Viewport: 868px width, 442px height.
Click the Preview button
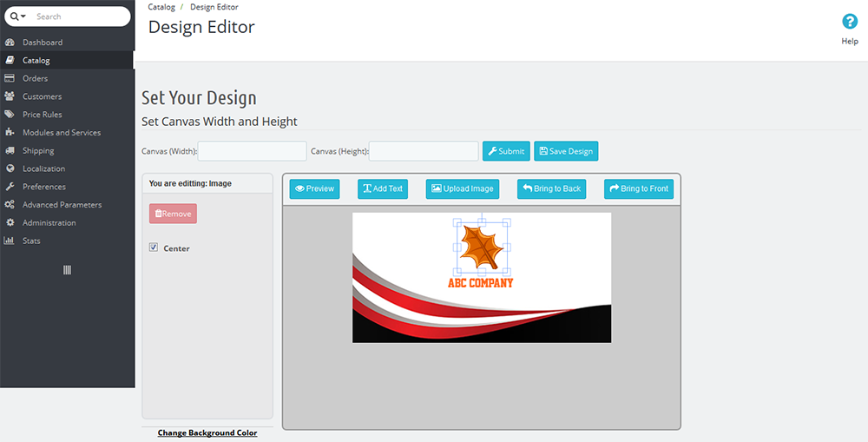(314, 189)
